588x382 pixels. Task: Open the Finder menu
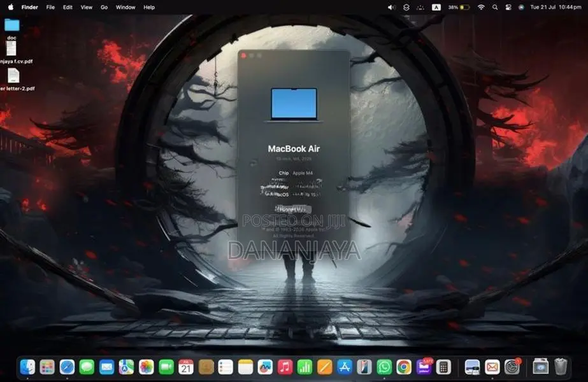[x=30, y=7]
